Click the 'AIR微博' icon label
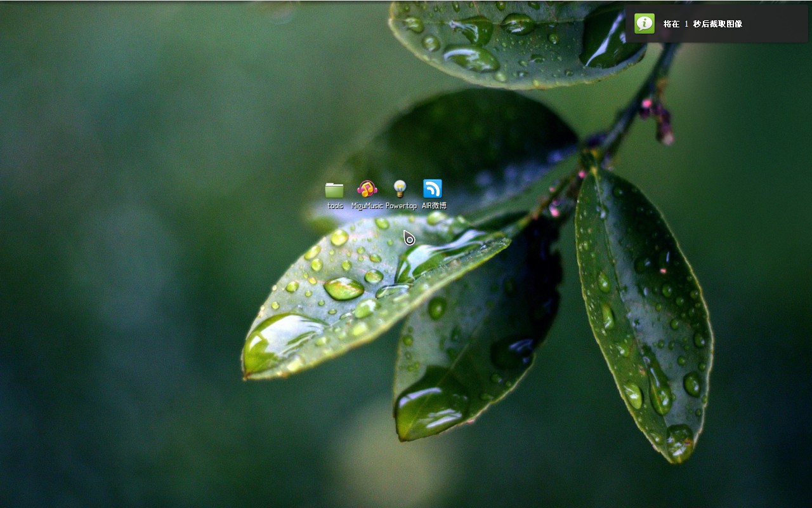Viewport: 812px width, 508px height. coord(435,206)
